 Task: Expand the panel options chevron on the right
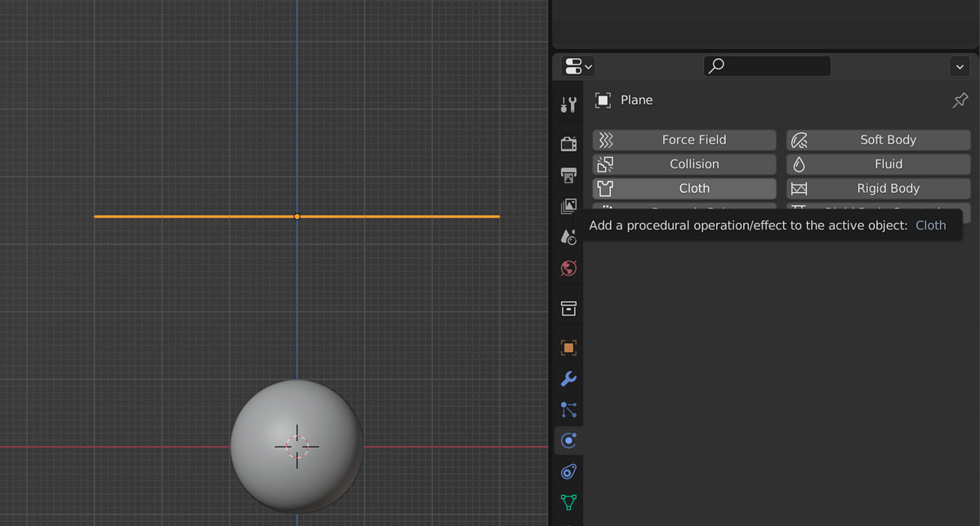(x=959, y=66)
